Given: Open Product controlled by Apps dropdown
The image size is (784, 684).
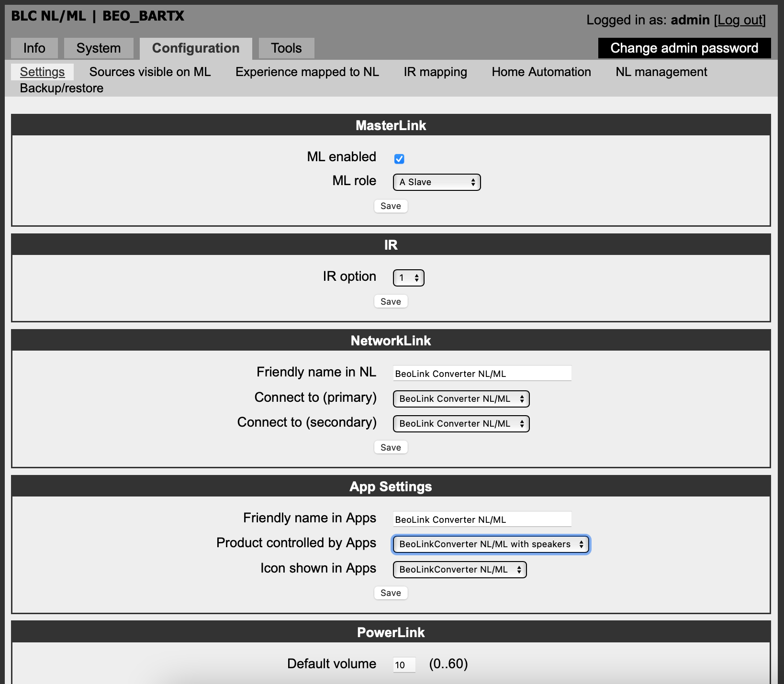Looking at the screenshot, I should (x=491, y=544).
